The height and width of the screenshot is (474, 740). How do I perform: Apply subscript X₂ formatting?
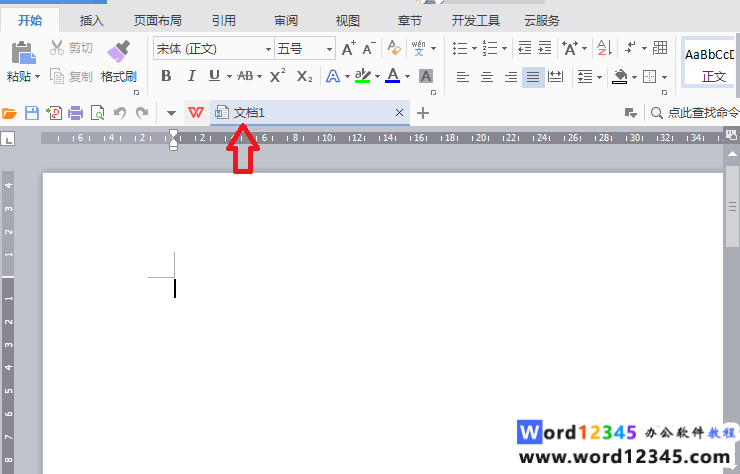304,76
